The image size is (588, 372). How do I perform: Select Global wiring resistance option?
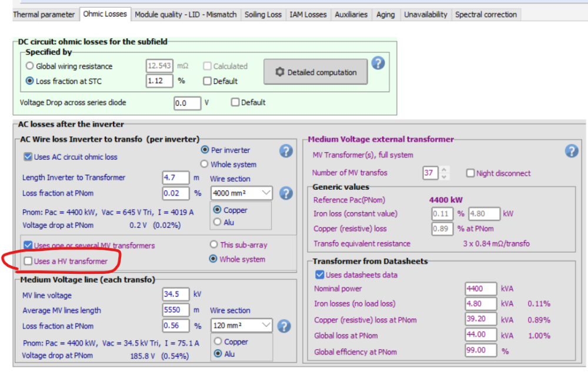click(x=30, y=66)
